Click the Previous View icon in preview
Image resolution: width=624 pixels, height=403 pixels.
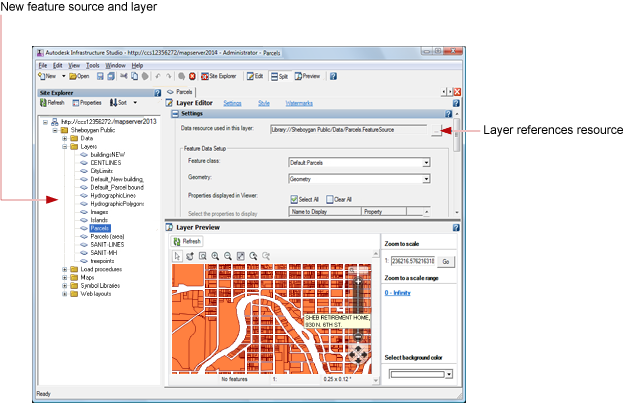pyautogui.click(x=254, y=256)
